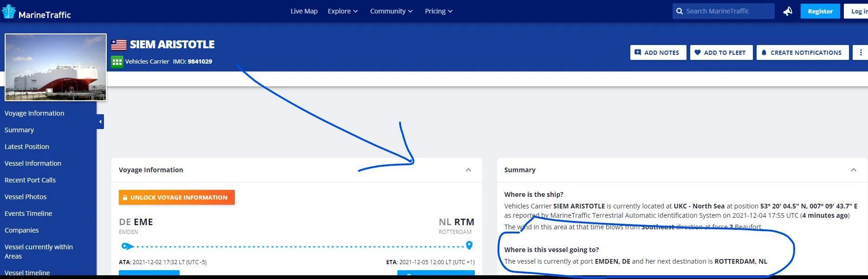Screen dimensions: 868x279
Task: Click the search magnifier icon
Action: [x=680, y=11]
